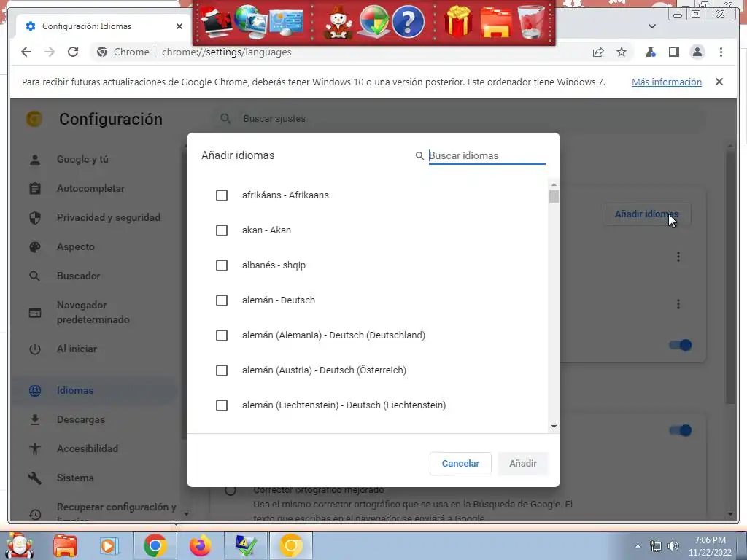Check the alemán - Deutsch checkbox
This screenshot has height=560, width=747.
222,300
